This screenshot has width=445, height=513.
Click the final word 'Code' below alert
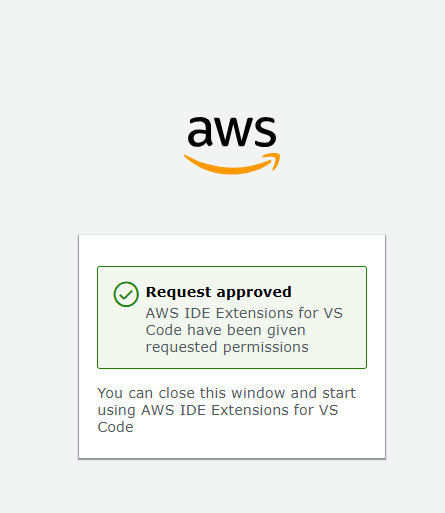pos(115,427)
